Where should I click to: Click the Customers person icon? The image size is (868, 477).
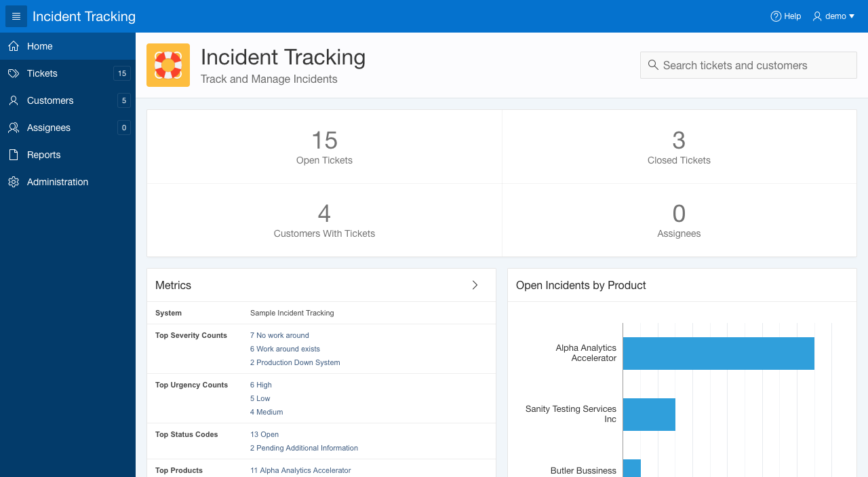(x=13, y=100)
